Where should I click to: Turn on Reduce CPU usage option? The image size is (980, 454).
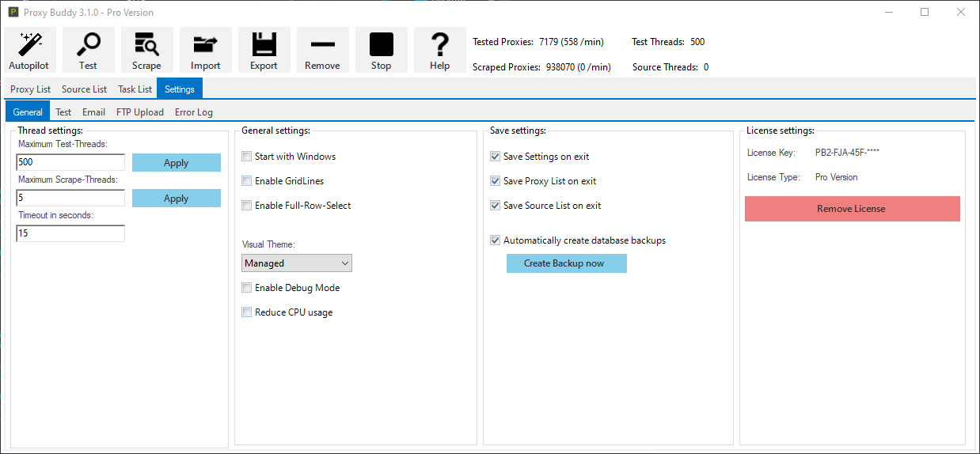247,312
